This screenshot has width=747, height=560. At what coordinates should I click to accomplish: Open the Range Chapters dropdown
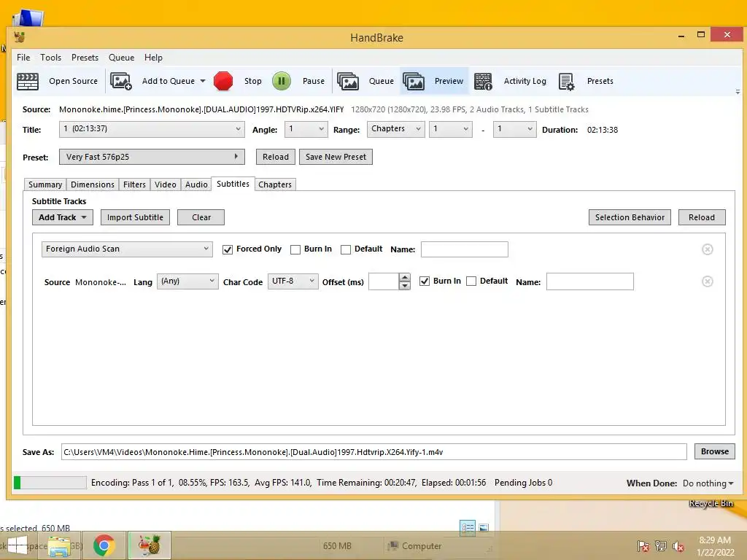point(396,129)
